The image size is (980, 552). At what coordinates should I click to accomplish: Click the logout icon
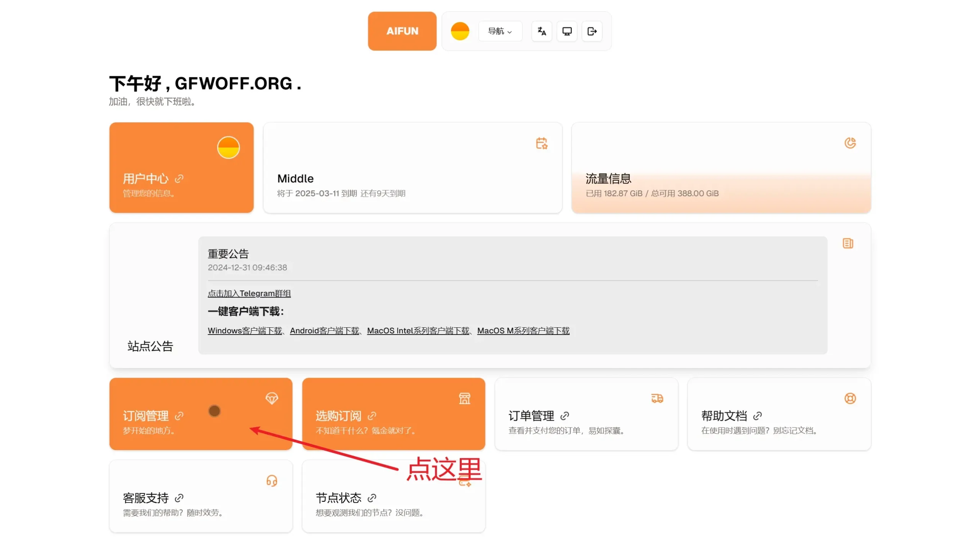pos(592,31)
